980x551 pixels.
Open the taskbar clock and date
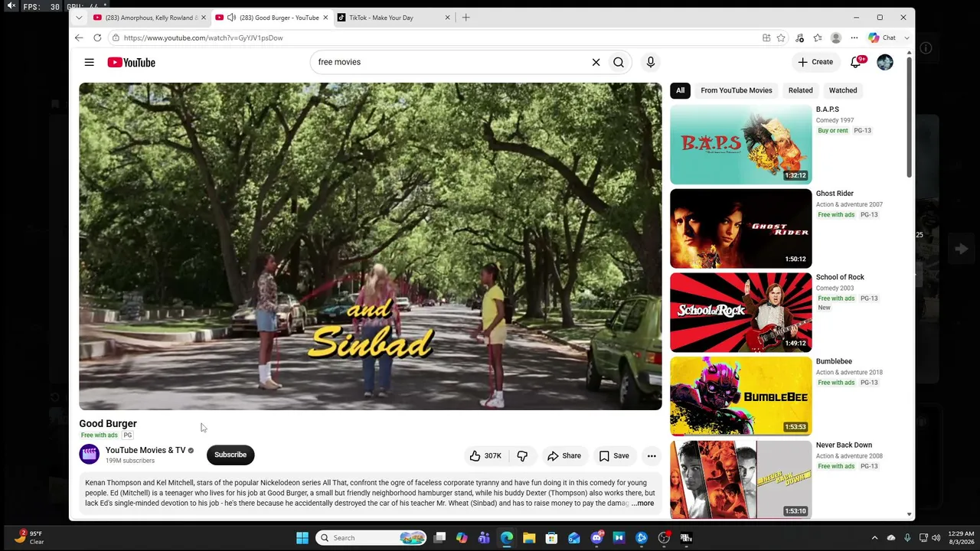(x=962, y=538)
